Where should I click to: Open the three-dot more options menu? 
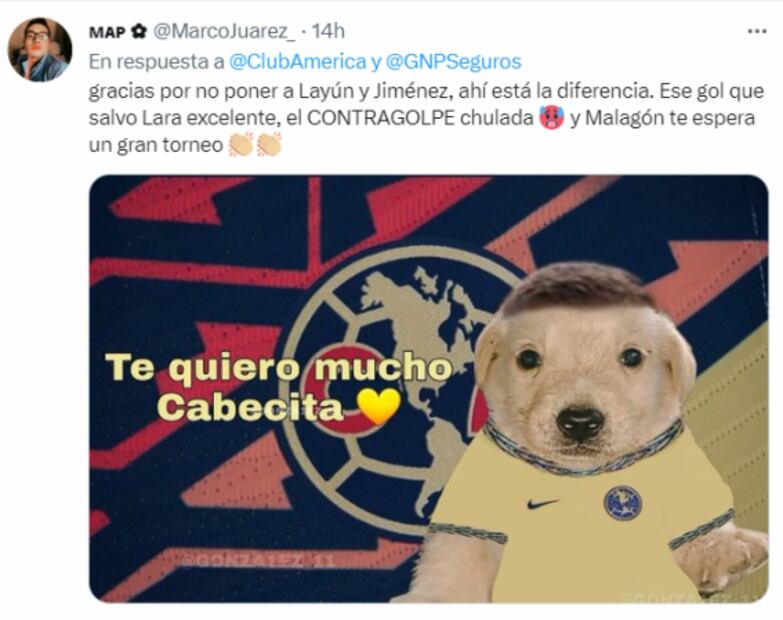pos(757,31)
